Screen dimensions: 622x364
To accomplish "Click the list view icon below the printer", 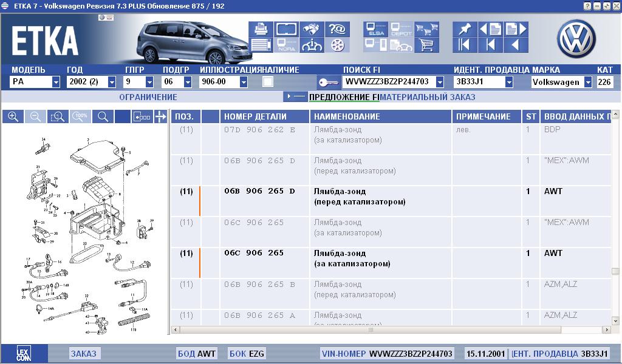I will pyautogui.click(x=261, y=45).
